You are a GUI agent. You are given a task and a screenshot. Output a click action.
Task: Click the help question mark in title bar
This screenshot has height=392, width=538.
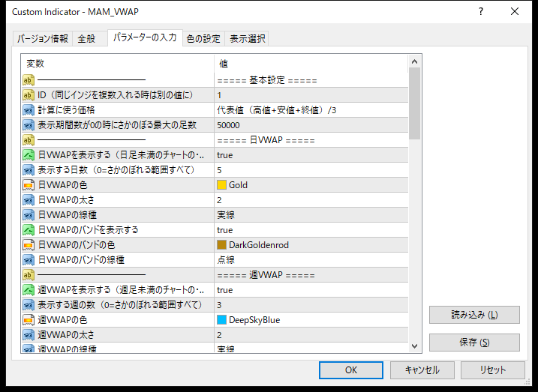click(x=481, y=12)
